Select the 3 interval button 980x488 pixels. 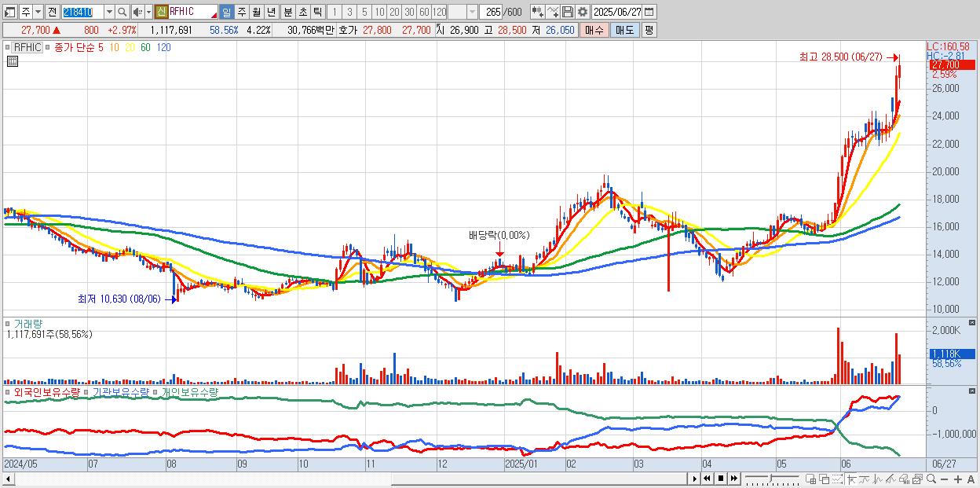click(349, 12)
